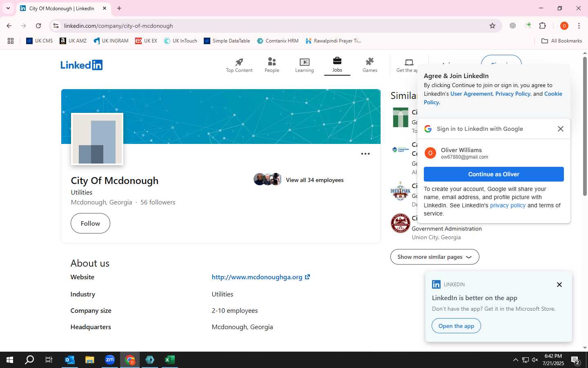Open the UK INGRAM bookmark
This screenshot has height=368, width=588.
pyautogui.click(x=111, y=41)
